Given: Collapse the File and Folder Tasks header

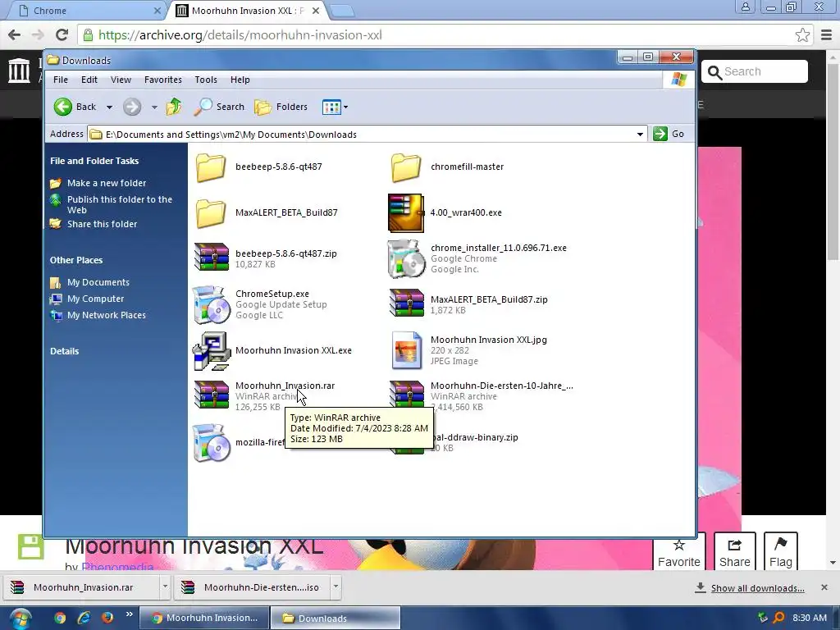Looking at the screenshot, I should pos(94,161).
